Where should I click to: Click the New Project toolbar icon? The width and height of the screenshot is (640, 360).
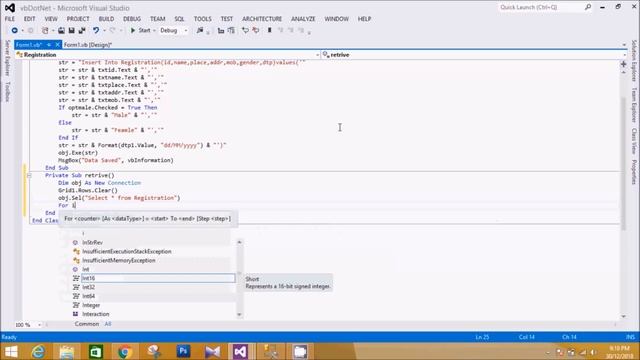[x=45, y=31]
